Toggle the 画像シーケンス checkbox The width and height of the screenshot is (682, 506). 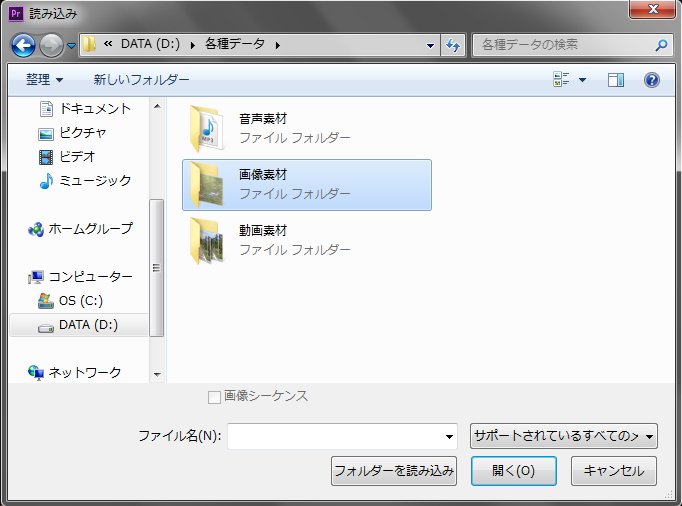[x=214, y=397]
